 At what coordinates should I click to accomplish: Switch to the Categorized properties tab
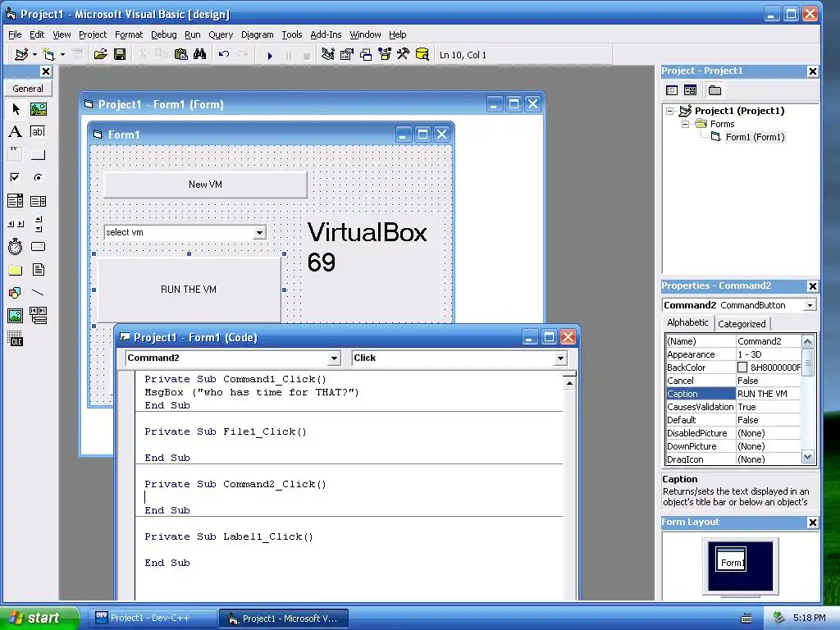point(742,323)
